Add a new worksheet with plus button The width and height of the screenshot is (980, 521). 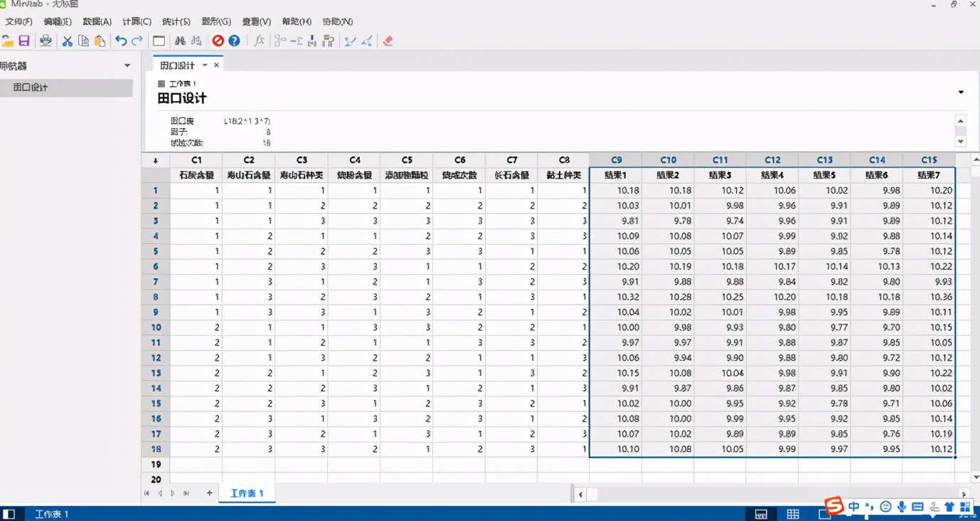(209, 493)
